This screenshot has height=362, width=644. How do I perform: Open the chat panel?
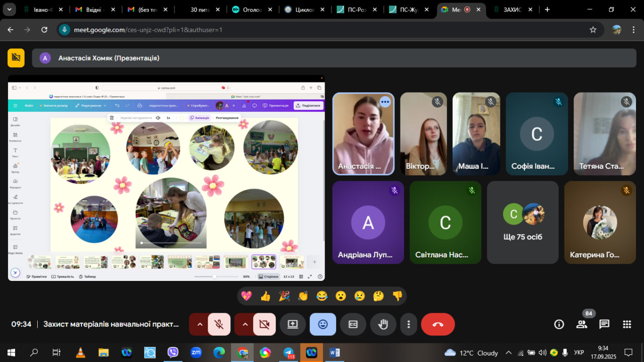[604, 324]
